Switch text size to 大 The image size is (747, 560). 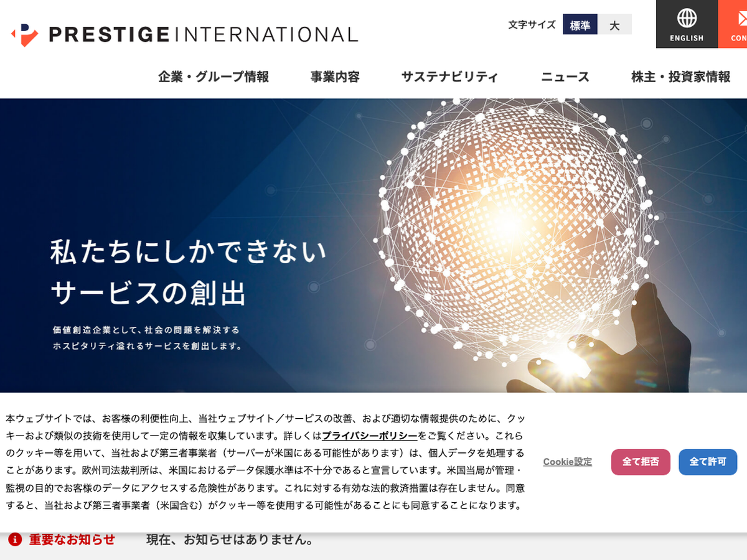pyautogui.click(x=614, y=26)
